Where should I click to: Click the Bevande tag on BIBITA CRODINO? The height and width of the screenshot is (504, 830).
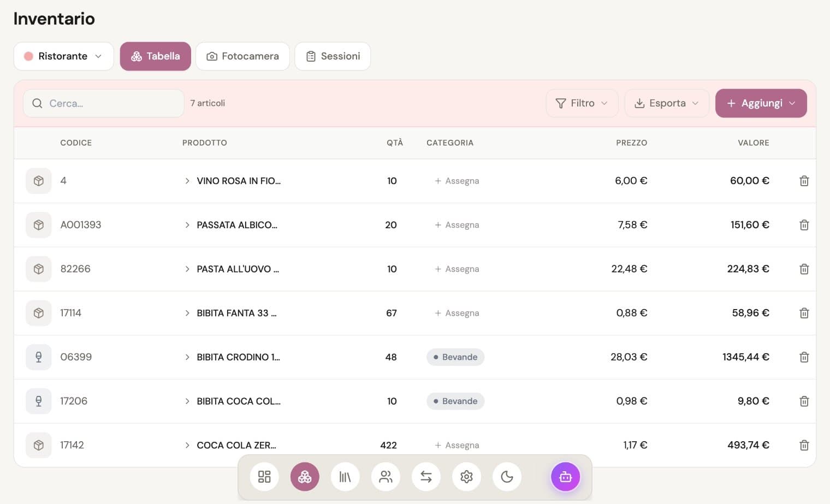coord(455,357)
